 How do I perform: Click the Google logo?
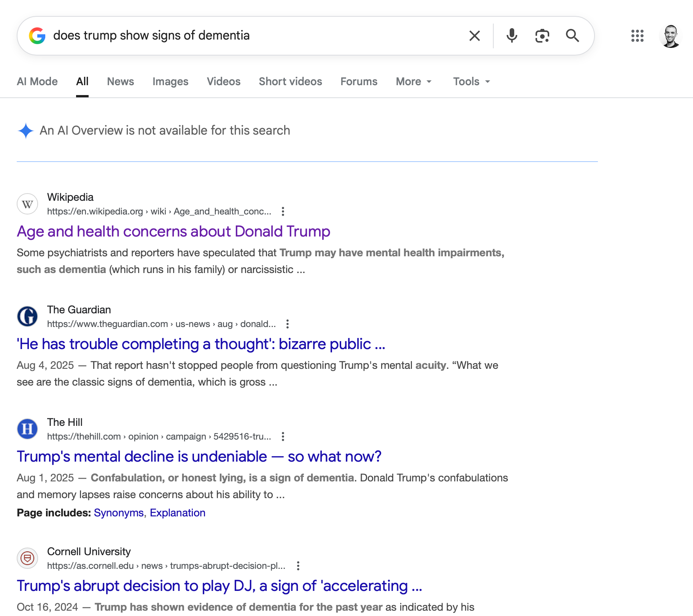tap(37, 35)
